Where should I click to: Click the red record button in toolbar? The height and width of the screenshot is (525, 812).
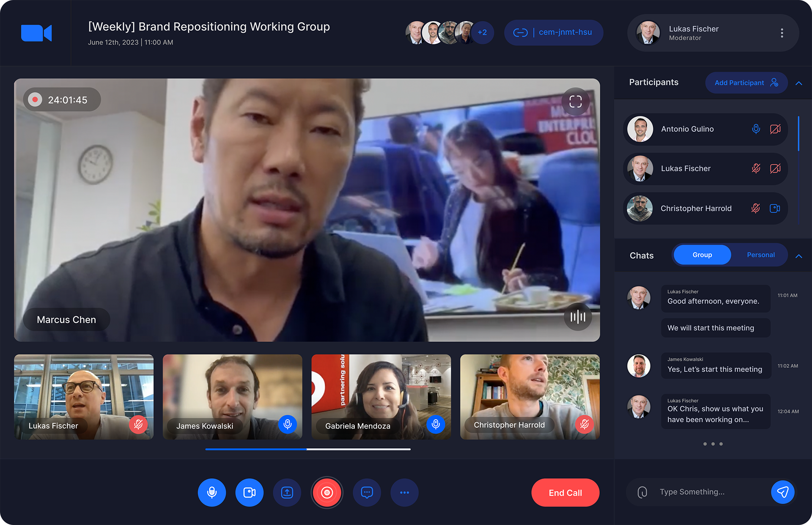pyautogui.click(x=327, y=492)
